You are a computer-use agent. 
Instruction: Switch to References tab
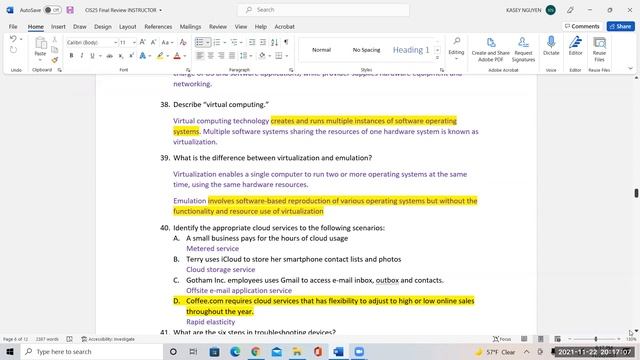(x=158, y=27)
